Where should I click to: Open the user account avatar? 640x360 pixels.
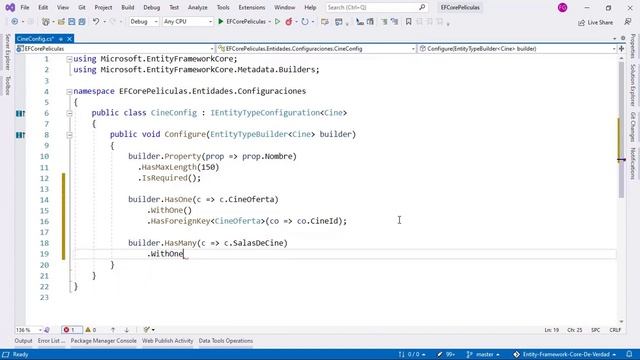562,7
